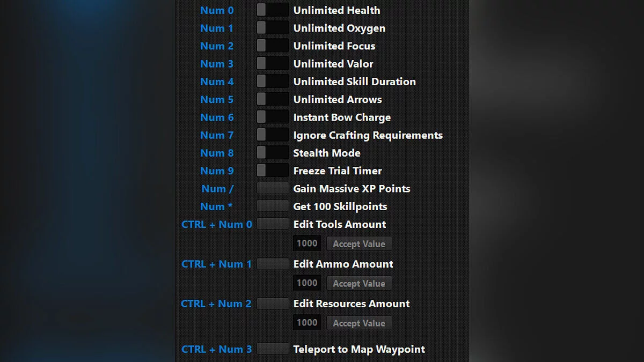The height and width of the screenshot is (362, 644).
Task: Click the Teleport to Map Waypoint button
Action: tap(273, 349)
